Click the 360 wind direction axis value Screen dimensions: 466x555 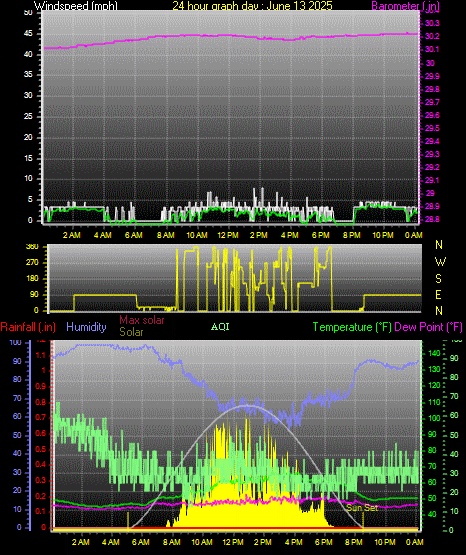click(x=32, y=247)
